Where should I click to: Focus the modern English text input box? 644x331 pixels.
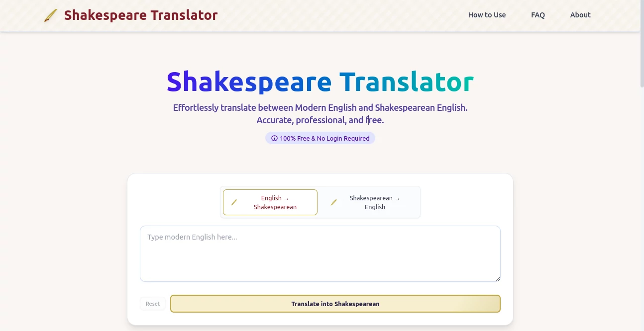tap(320, 253)
